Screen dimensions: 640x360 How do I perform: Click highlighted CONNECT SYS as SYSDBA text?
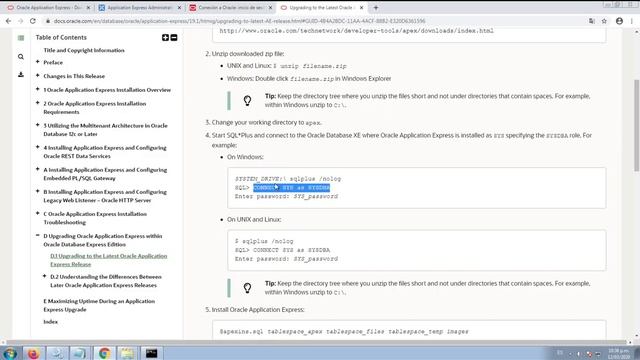click(291, 188)
